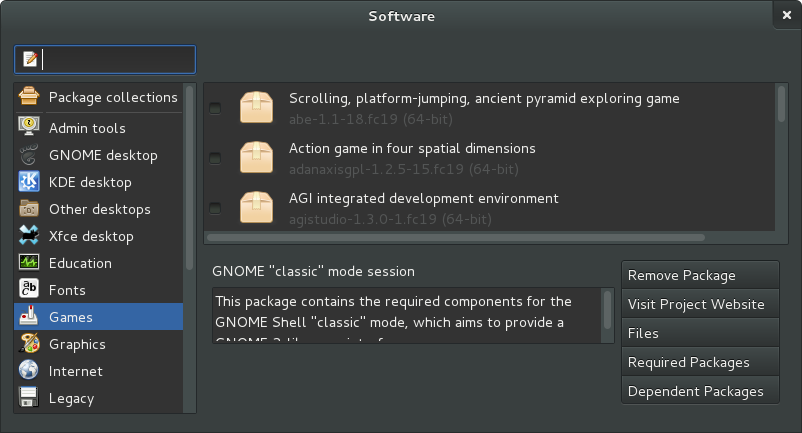This screenshot has width=802, height=433.
Task: Click the Other desktops folder icon
Action: [x=29, y=209]
